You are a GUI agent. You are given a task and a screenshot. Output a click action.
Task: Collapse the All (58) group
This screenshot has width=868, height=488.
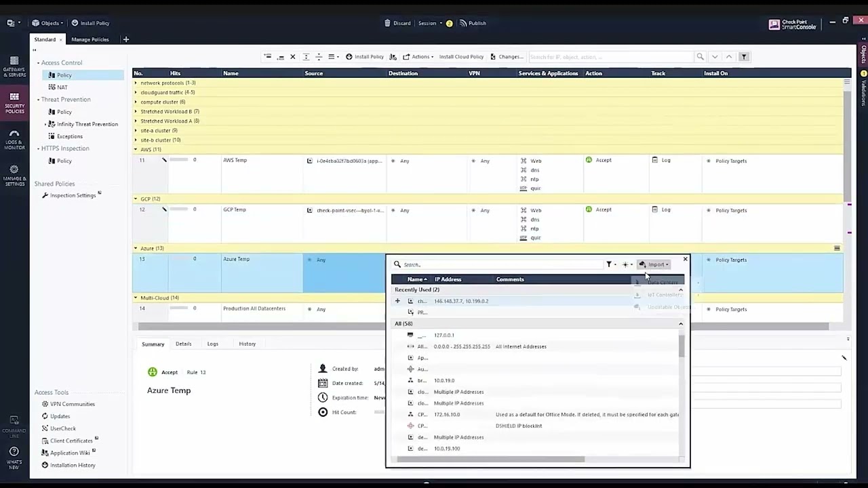click(x=681, y=324)
